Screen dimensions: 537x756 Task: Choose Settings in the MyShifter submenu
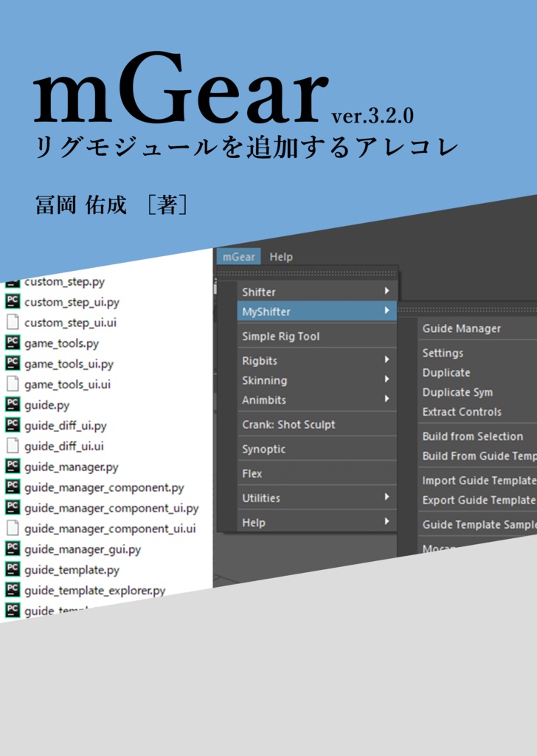477,353
